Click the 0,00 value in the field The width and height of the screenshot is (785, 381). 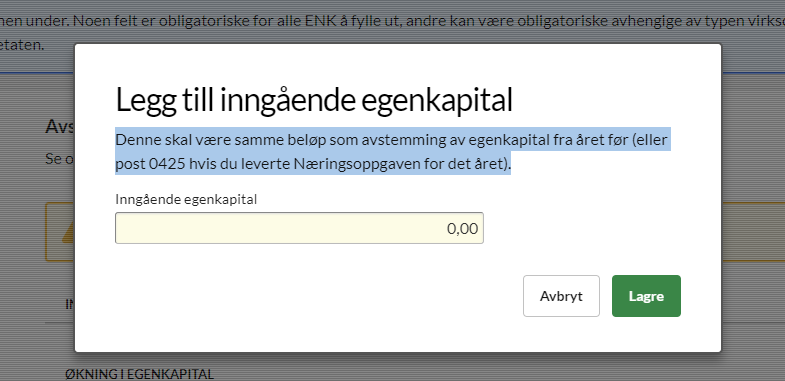462,229
